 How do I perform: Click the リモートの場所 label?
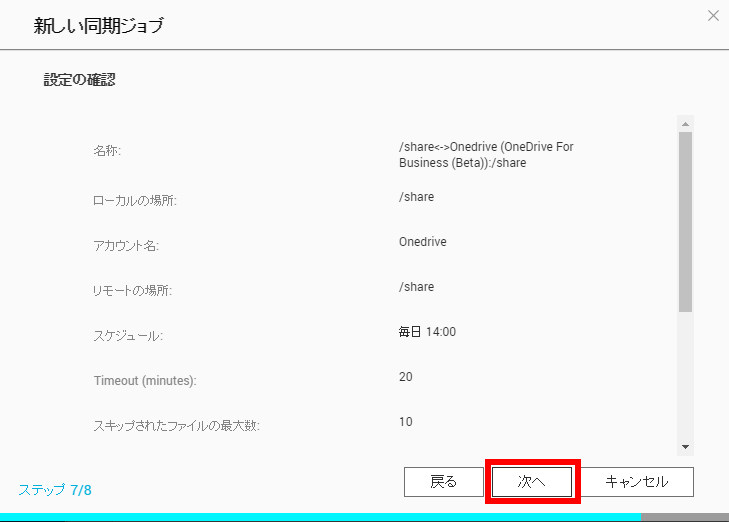pyautogui.click(x=133, y=291)
